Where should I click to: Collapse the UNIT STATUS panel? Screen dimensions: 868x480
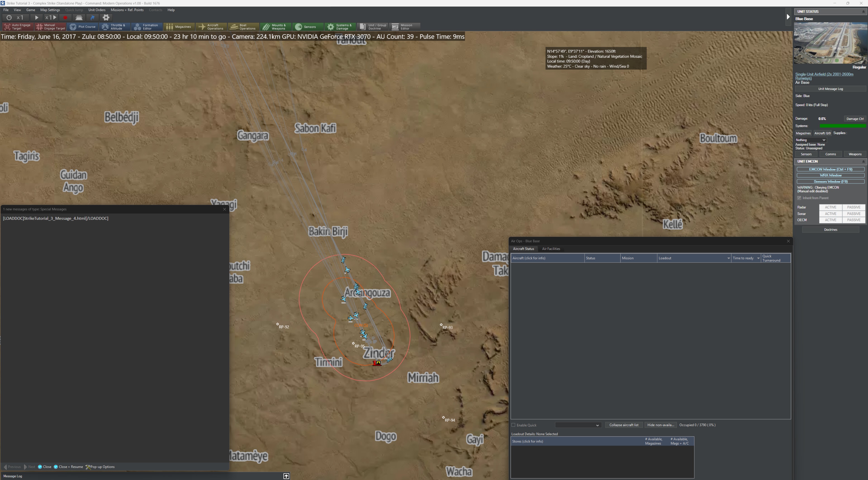(863, 12)
